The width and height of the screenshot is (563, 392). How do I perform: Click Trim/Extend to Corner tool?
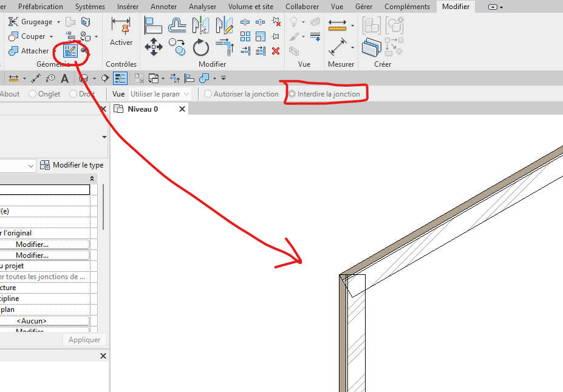click(225, 47)
